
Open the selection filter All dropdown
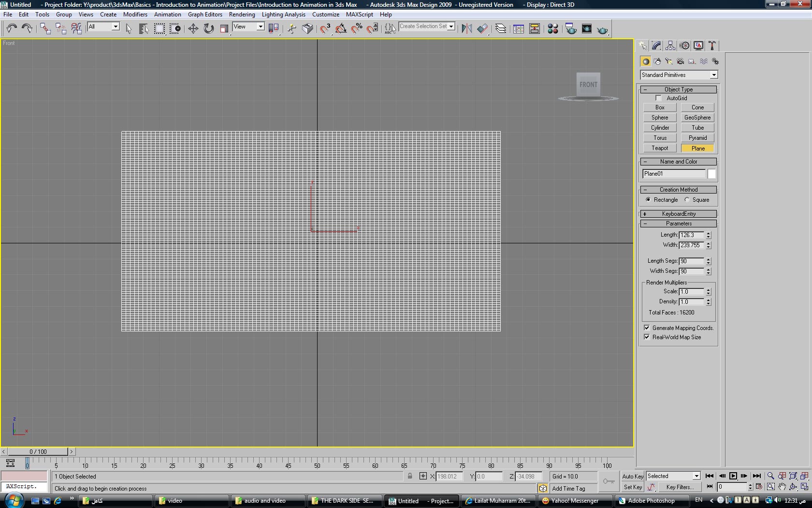103,27
